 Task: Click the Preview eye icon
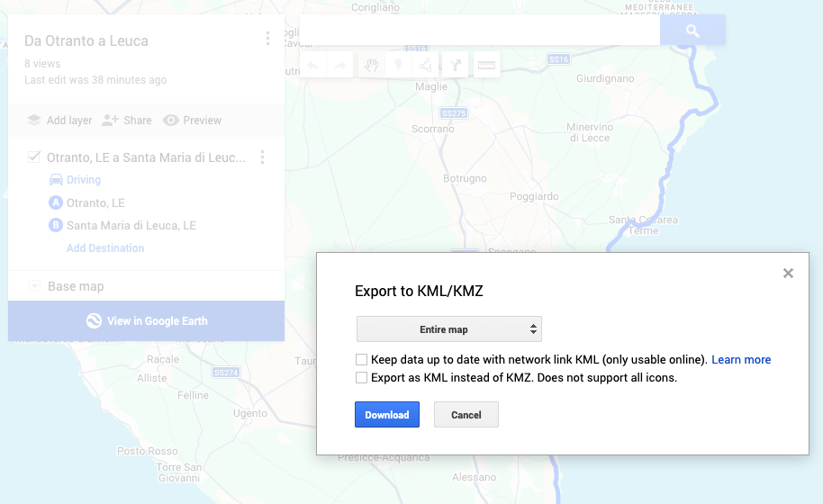click(170, 120)
